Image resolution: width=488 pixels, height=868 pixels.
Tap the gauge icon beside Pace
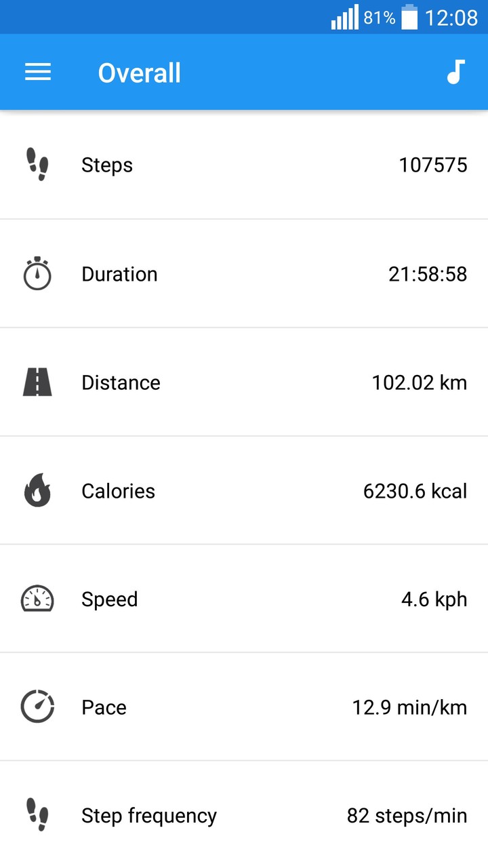[x=37, y=707]
